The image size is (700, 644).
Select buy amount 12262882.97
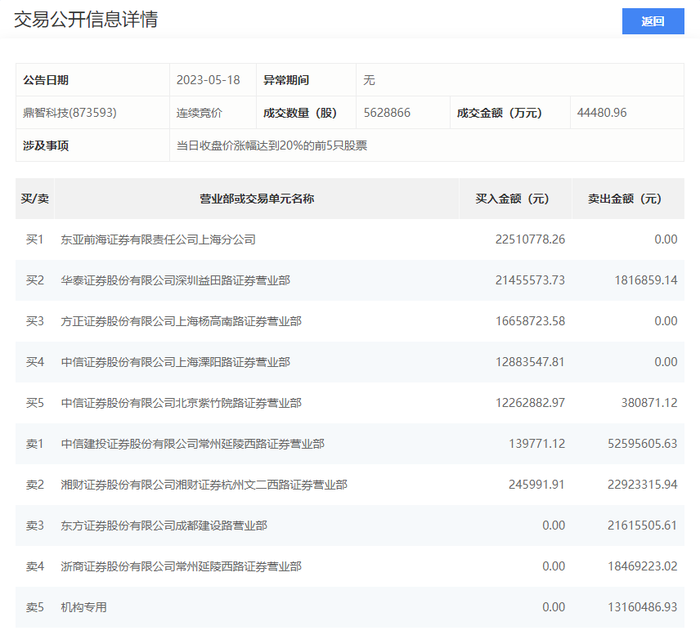pyautogui.click(x=530, y=403)
